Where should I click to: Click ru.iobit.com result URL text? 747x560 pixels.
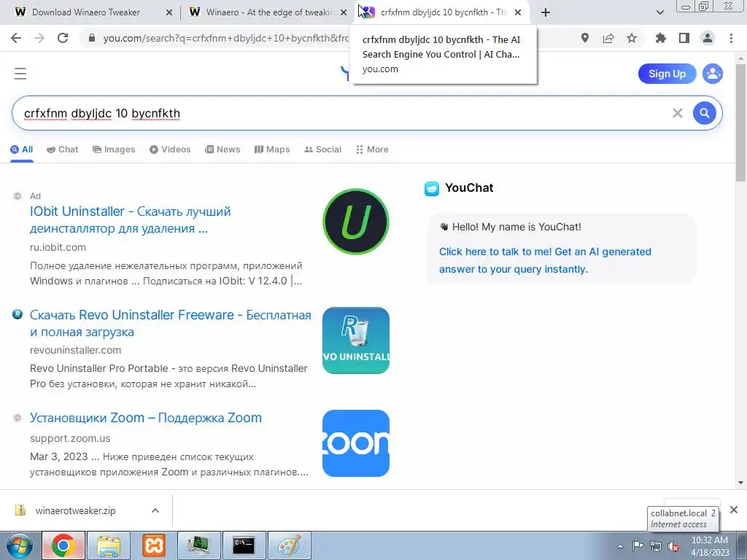58,247
